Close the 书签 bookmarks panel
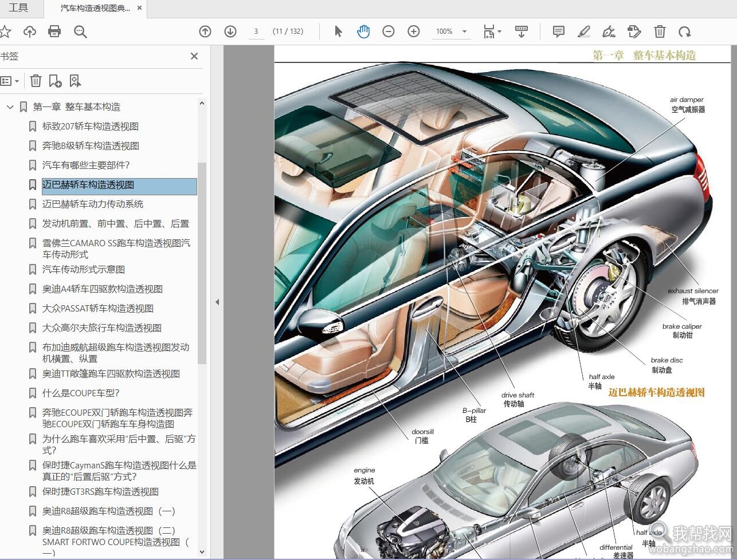Viewport: 737px width, 560px height. pyautogui.click(x=194, y=56)
